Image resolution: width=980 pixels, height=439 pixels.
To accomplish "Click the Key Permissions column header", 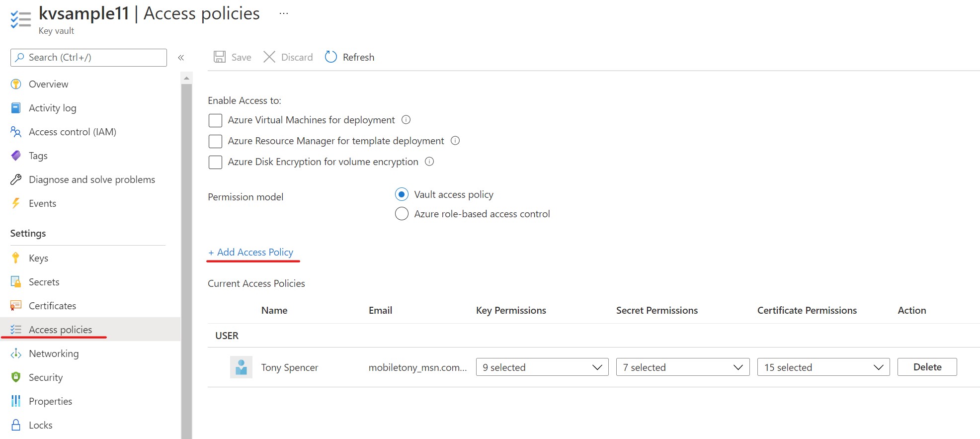I will coord(511,310).
